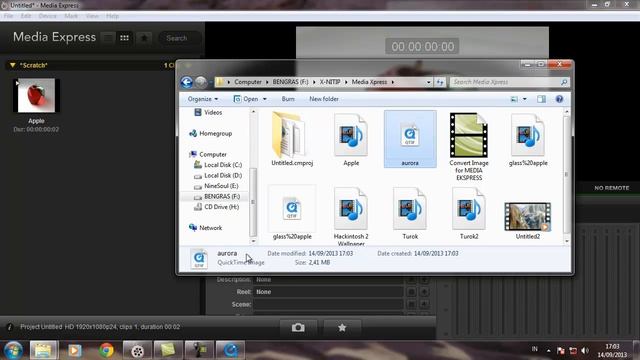Viewport: 640px width, 360px height.
Task: Open the View menu in Media Express
Action: pyautogui.click(x=92, y=16)
